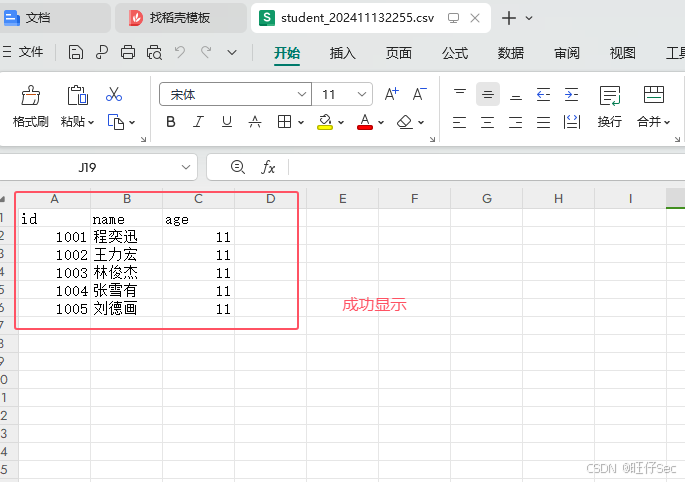This screenshot has width=685, height=482.
Task: Open the Name Box dropdown
Action: 186,167
